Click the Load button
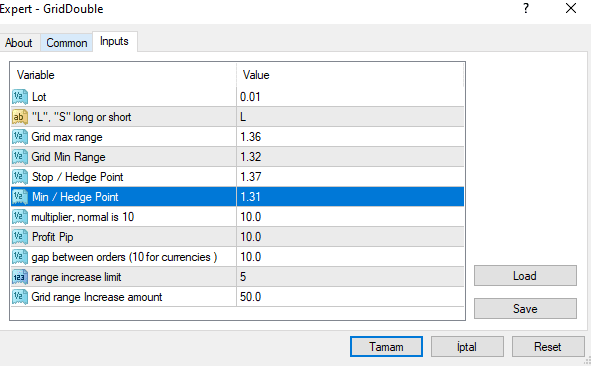The height and width of the screenshot is (366, 591). tap(525, 276)
